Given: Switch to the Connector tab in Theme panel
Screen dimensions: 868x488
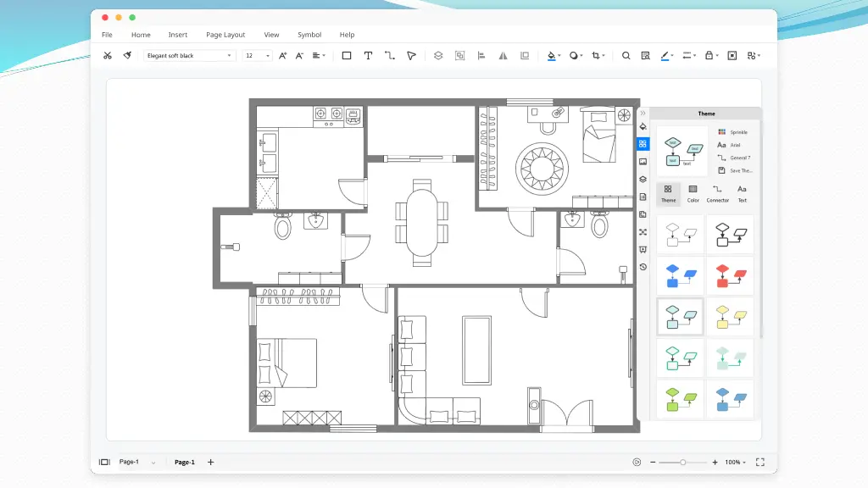Looking at the screenshot, I should pyautogui.click(x=717, y=192).
